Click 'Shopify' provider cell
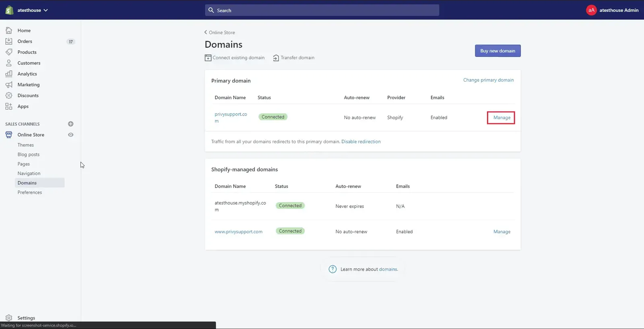Viewport: 644px width, 329px height. tap(395, 118)
